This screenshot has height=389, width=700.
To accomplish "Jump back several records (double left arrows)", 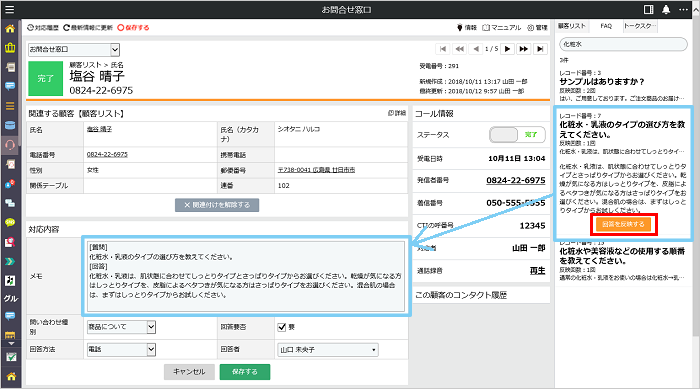I will pos(459,49).
